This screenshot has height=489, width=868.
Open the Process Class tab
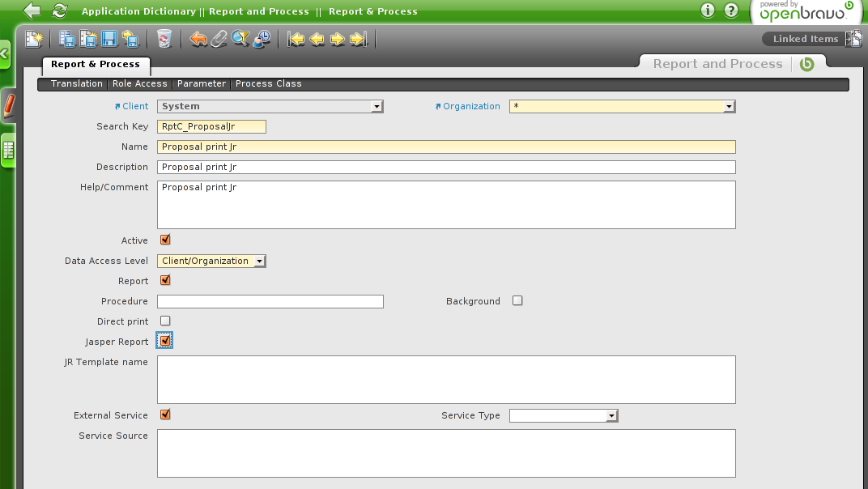269,83
